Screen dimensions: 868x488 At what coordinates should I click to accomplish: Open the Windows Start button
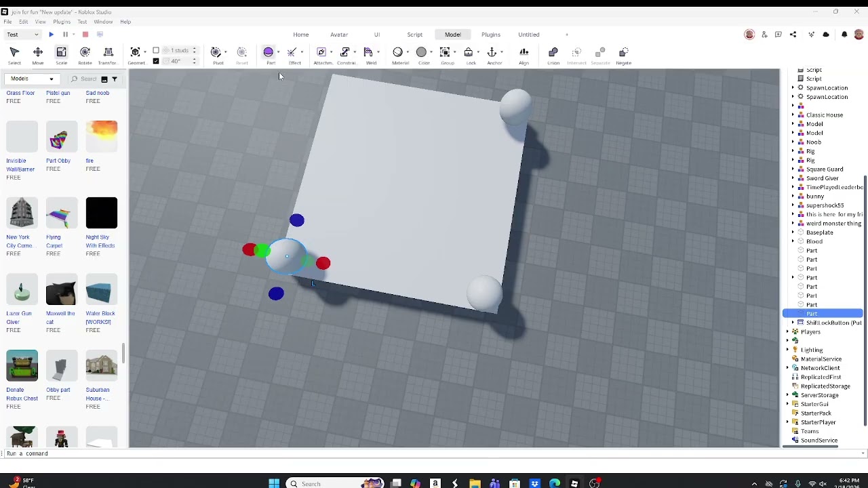pyautogui.click(x=274, y=483)
